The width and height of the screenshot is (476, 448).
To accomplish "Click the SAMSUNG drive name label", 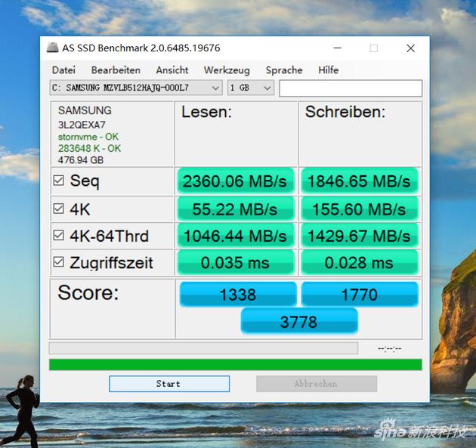I will 85,110.
